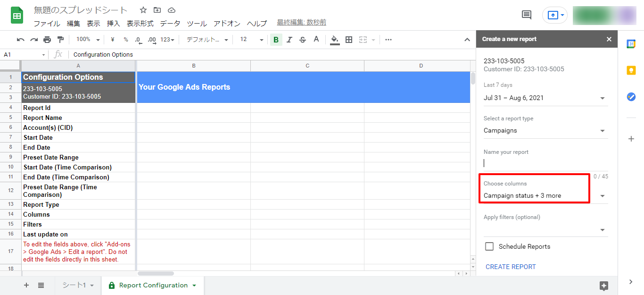Open the 挿入 menu
This screenshot has height=295, width=644.
pos(113,23)
